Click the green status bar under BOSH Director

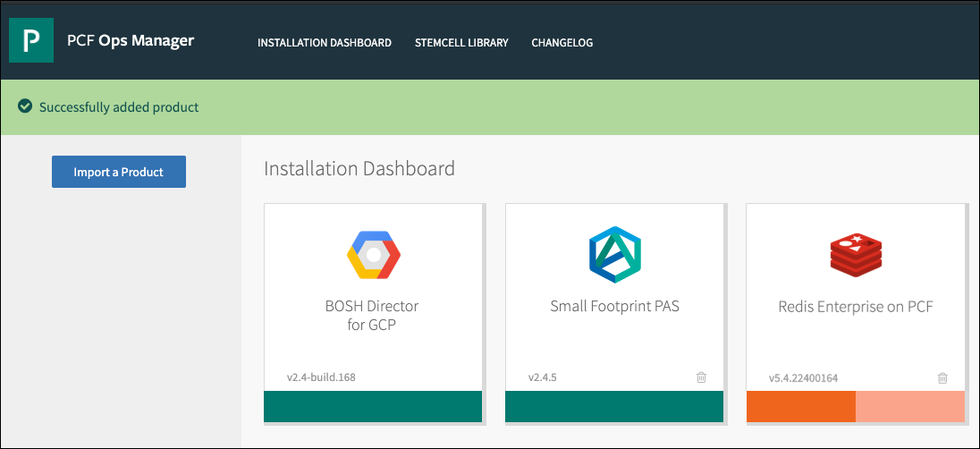click(x=373, y=406)
